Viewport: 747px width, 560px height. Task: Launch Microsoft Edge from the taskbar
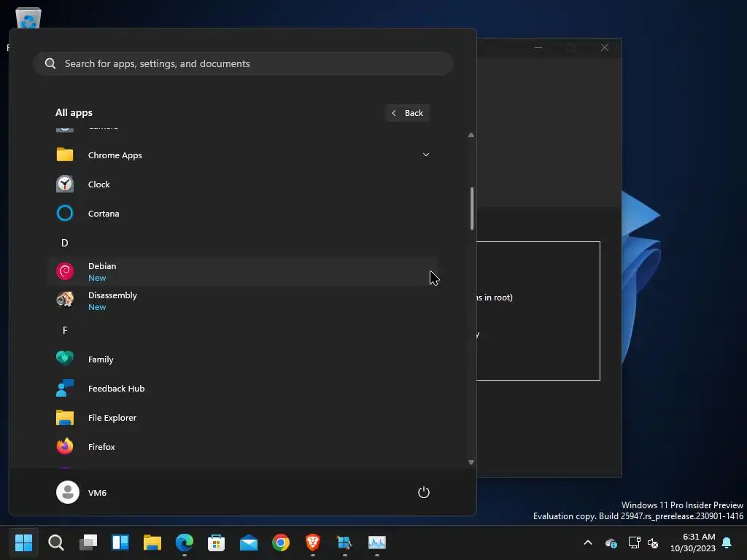[185, 542]
